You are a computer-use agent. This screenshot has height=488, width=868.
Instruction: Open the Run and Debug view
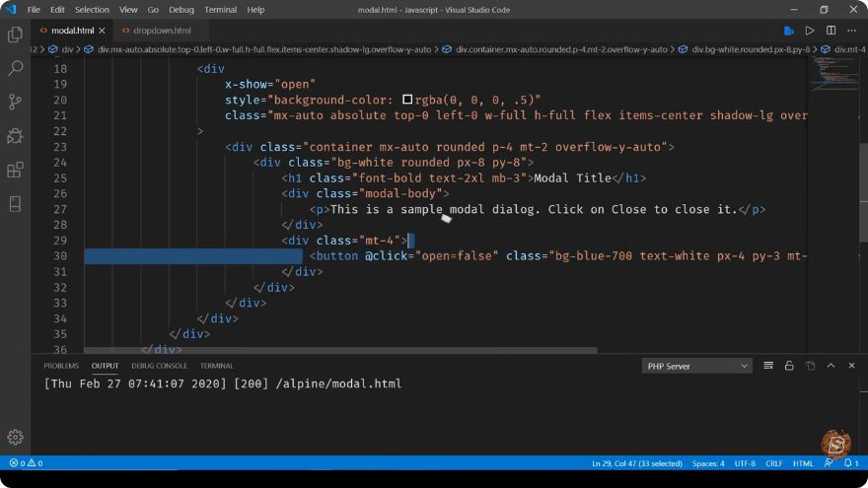tap(15, 136)
